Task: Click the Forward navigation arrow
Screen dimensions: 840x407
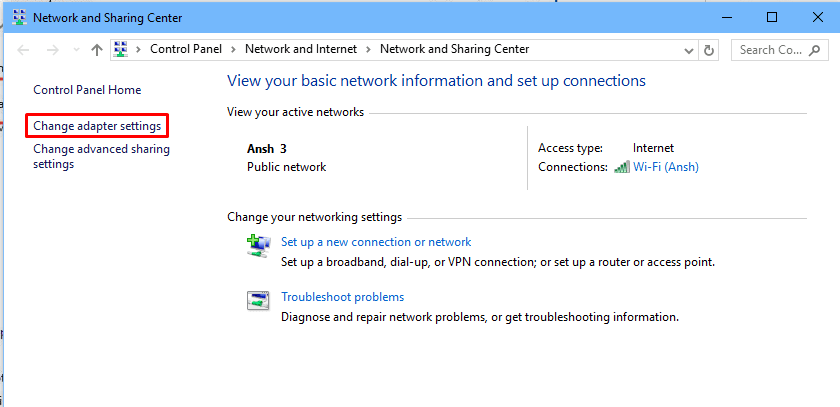Action: pos(52,50)
